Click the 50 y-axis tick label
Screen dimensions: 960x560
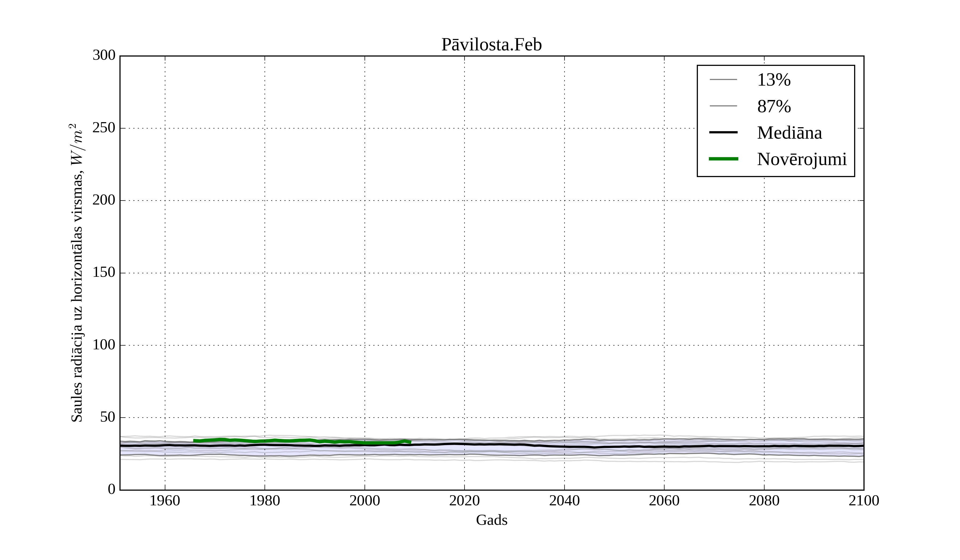pos(107,418)
